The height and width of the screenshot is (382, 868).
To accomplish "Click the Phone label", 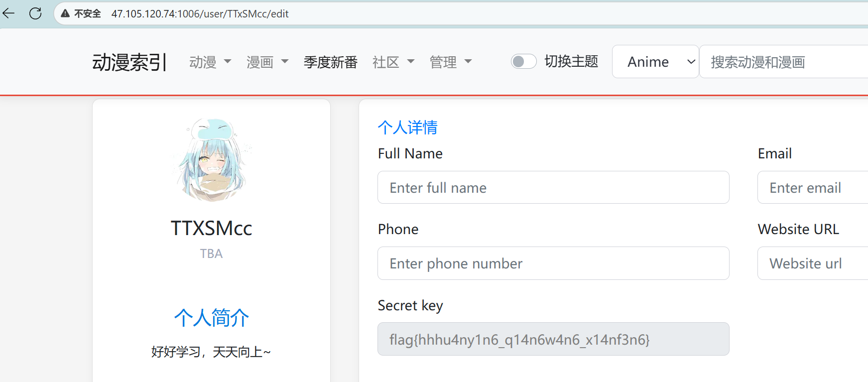I will pos(398,229).
